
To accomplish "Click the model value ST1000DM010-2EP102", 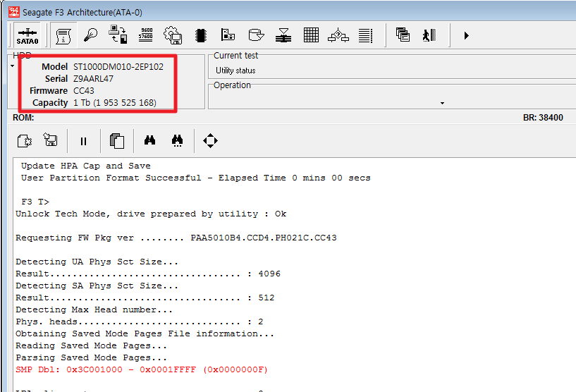I will [x=118, y=66].
